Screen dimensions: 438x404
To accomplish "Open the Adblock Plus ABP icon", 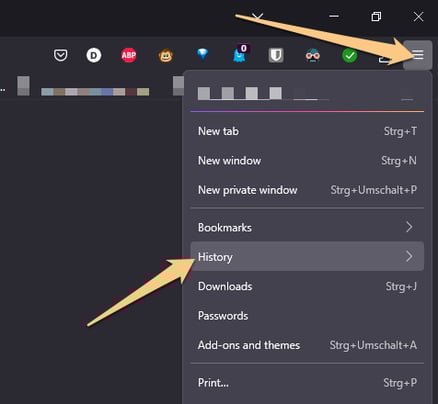I will point(129,55).
